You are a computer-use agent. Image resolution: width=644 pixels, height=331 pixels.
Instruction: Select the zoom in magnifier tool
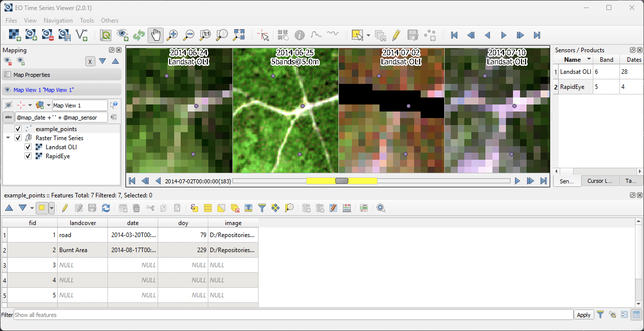tap(172, 35)
